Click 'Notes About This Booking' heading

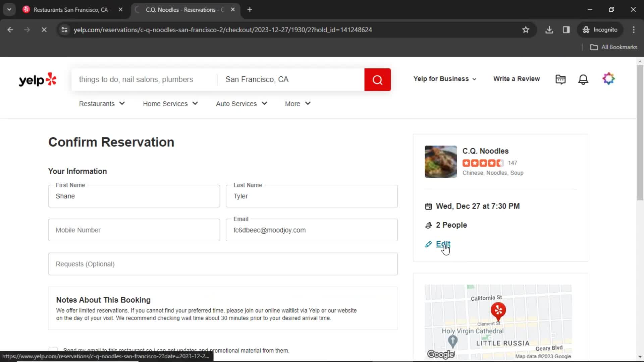[x=103, y=300]
